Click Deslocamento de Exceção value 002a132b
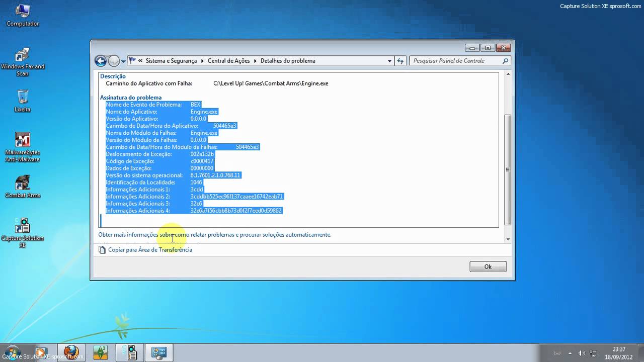 [x=202, y=154]
